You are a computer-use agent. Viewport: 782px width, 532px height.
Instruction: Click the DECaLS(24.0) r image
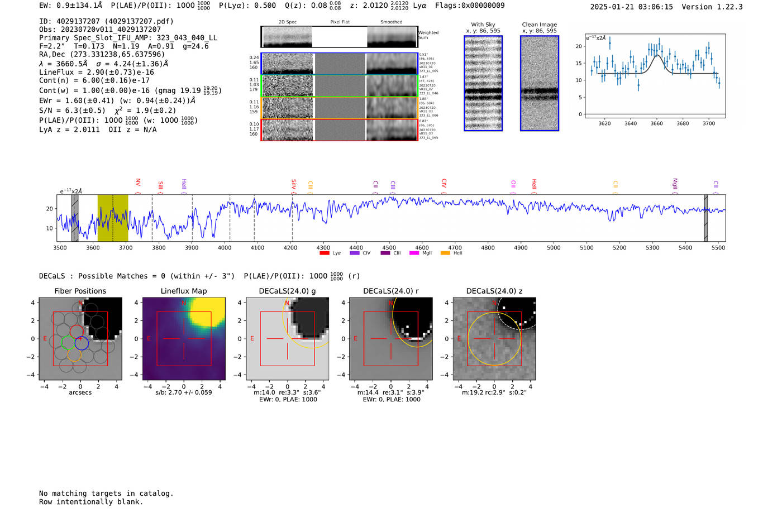click(391, 339)
